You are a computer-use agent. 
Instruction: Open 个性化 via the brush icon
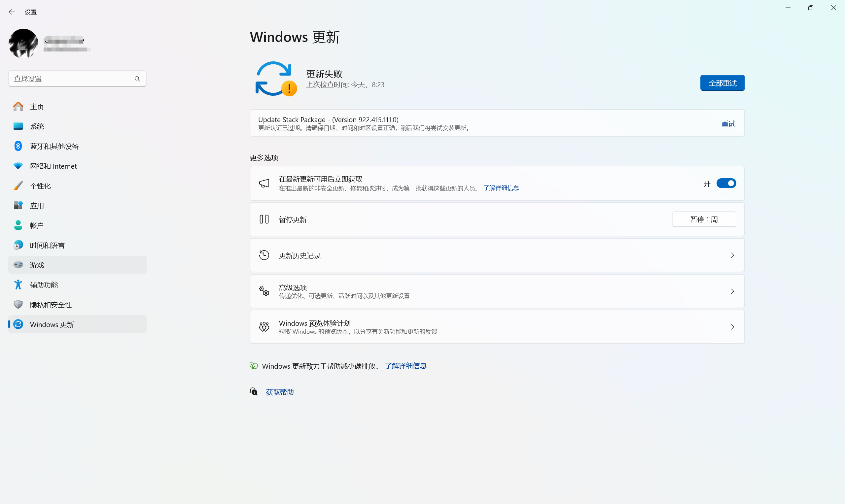[18, 185]
